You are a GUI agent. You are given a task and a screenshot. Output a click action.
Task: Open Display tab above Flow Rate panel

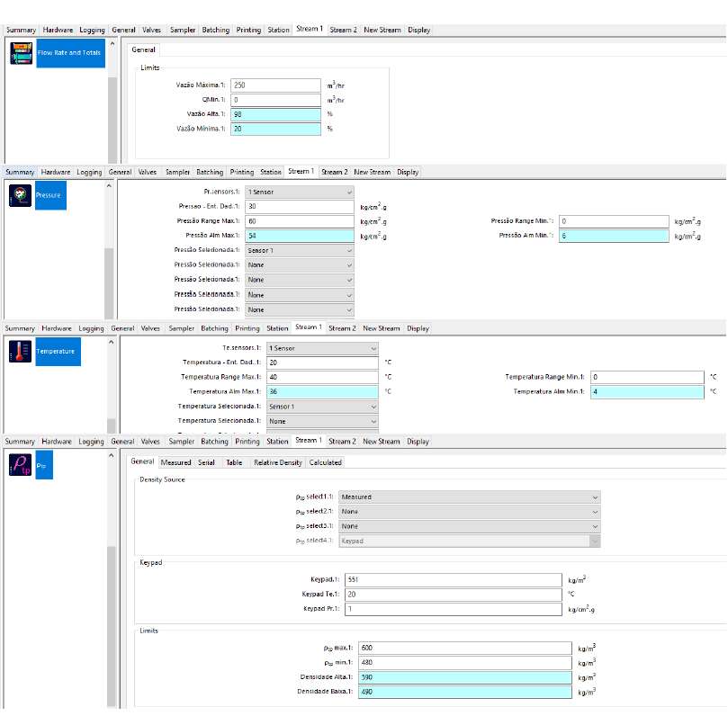(418, 30)
